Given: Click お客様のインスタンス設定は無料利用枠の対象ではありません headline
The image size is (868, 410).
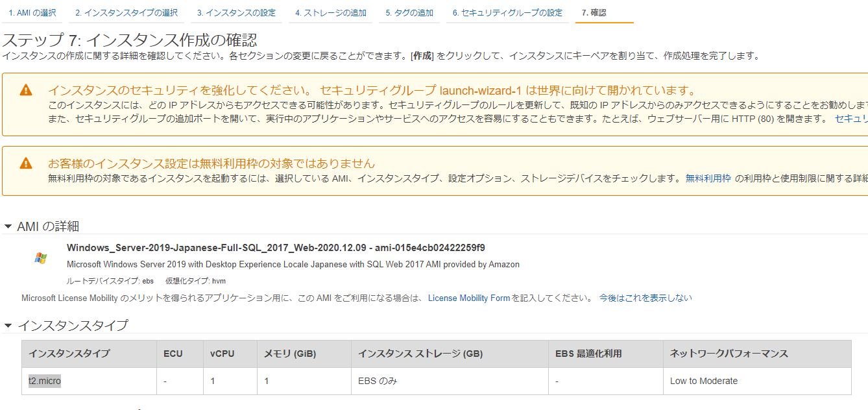Looking at the screenshot, I should (211, 163).
